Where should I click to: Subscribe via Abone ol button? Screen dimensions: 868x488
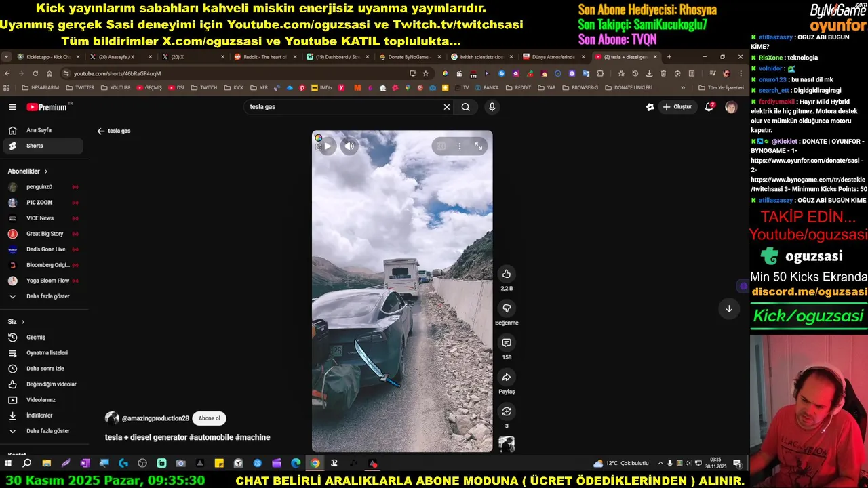209,418
